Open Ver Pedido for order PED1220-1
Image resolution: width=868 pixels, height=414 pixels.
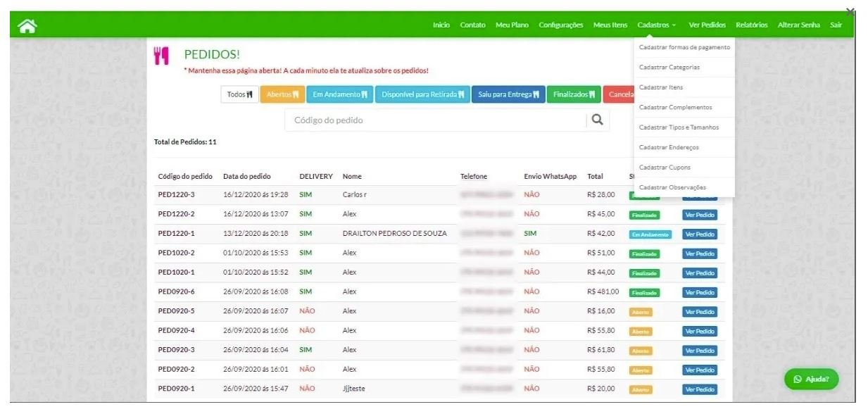[x=700, y=234]
